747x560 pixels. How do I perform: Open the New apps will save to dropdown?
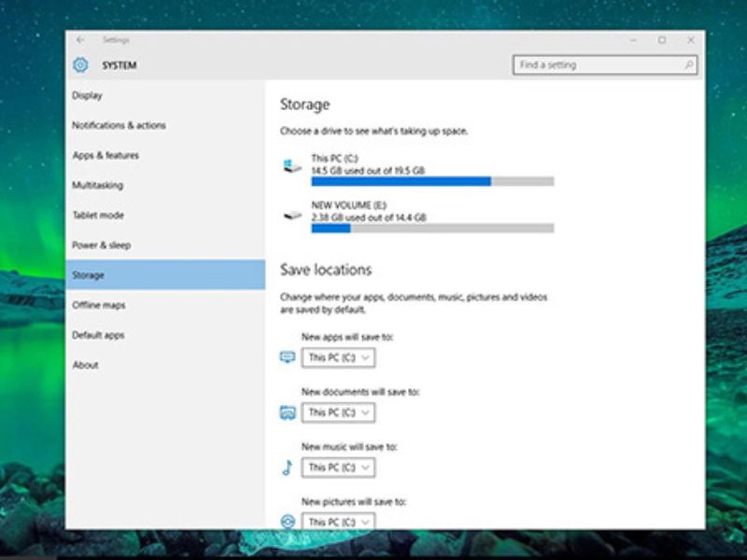338,357
